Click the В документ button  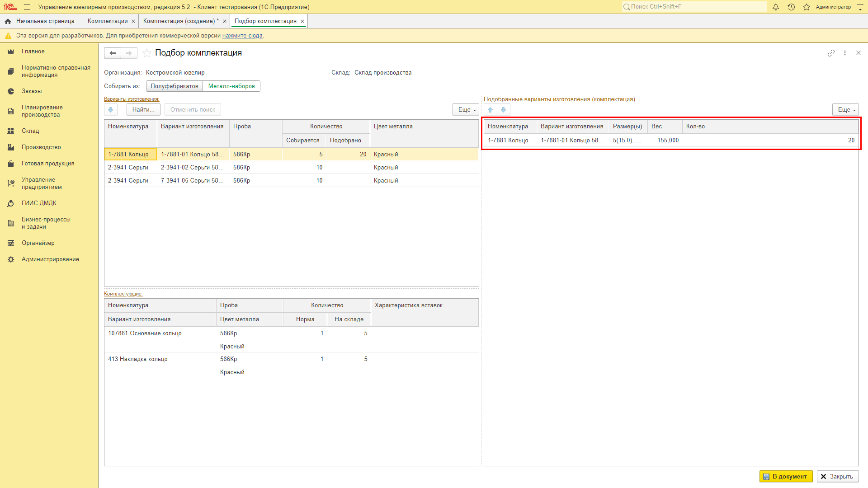coord(786,476)
